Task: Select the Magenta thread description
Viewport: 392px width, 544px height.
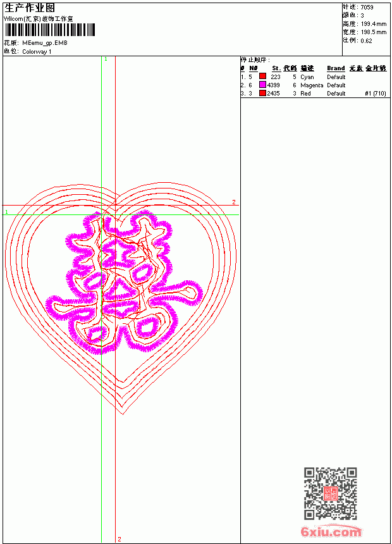Action: [x=312, y=85]
